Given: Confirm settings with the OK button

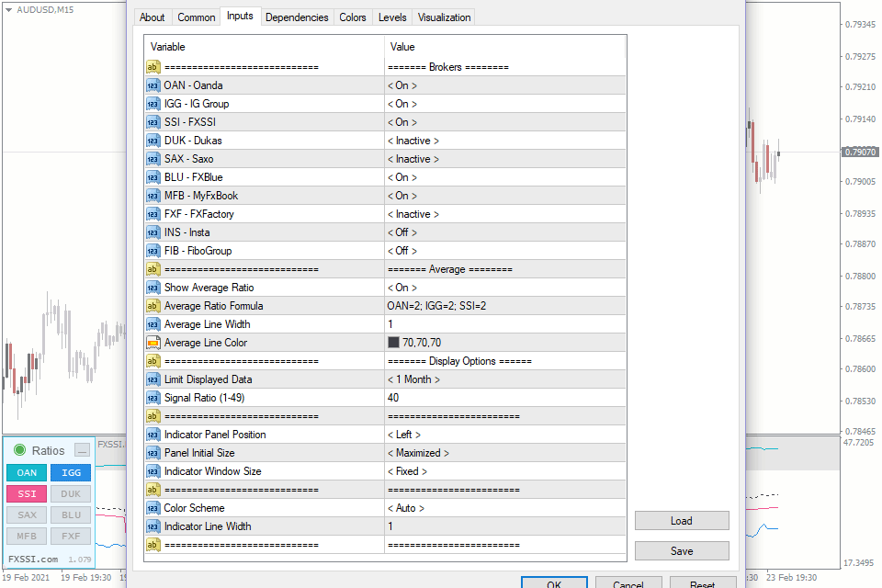Looking at the screenshot, I should [554, 582].
